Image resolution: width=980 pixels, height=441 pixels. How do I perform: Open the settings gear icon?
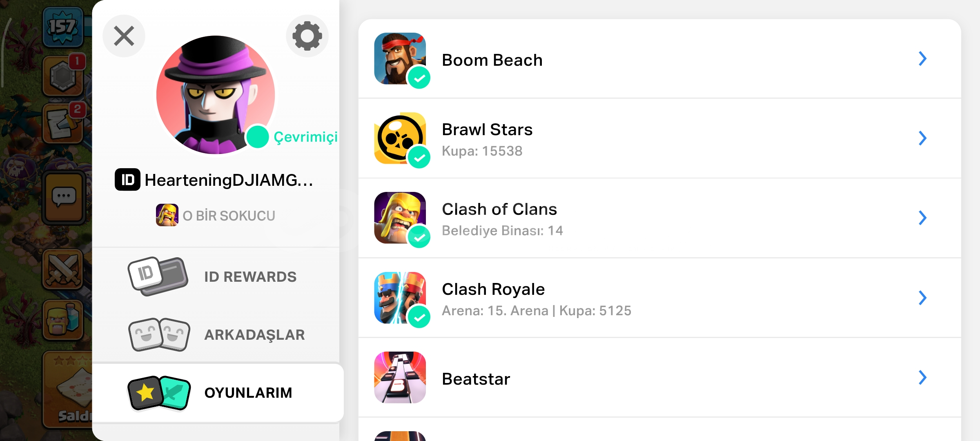point(307,36)
